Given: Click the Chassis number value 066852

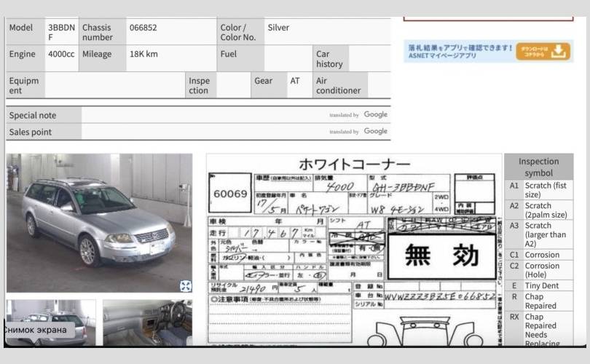Looking at the screenshot, I should point(143,28).
